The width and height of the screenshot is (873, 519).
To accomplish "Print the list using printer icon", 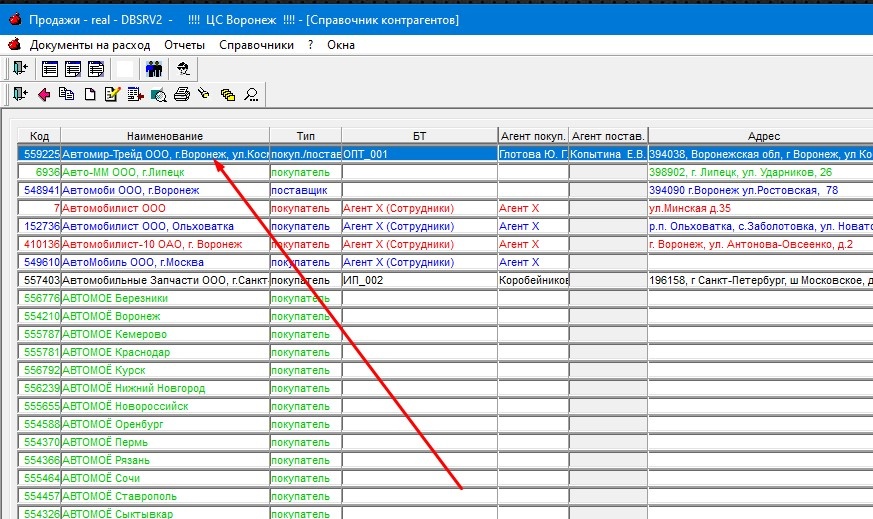I will coord(182,95).
